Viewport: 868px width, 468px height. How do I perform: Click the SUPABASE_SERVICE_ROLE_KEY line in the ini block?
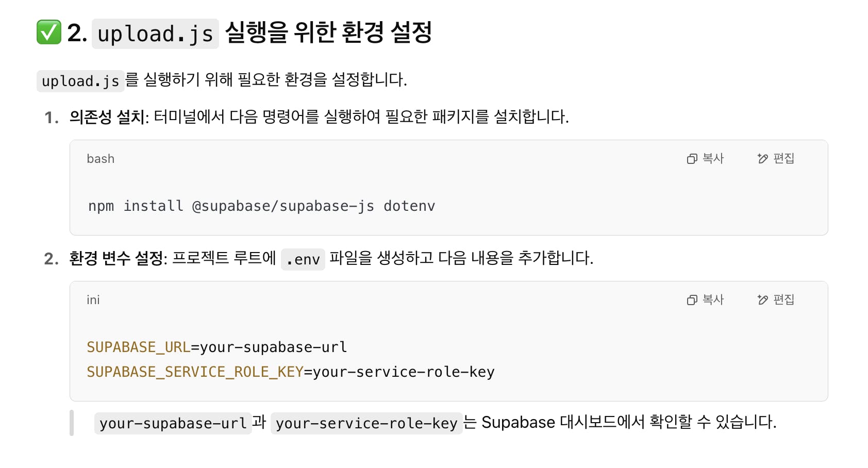[290, 372]
